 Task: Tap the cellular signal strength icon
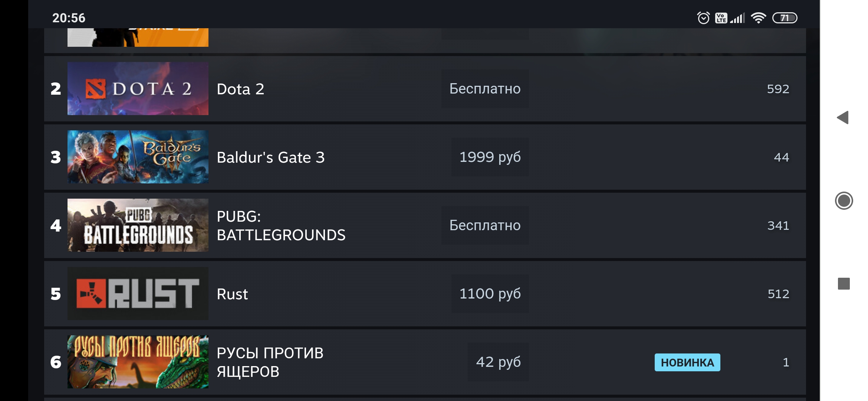point(737,18)
